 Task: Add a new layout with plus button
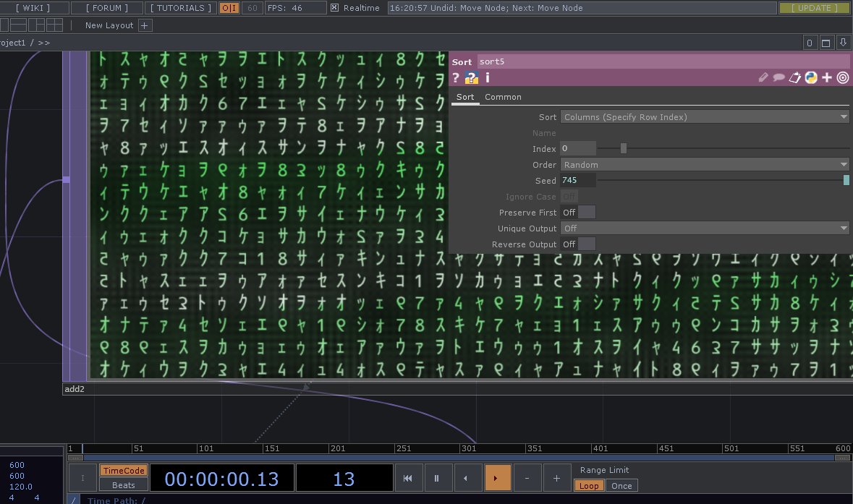(145, 25)
